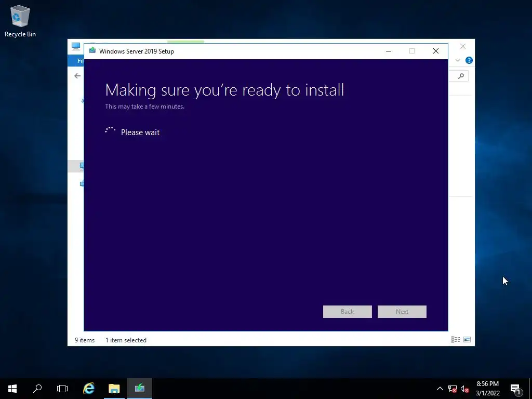Minimize the Windows Server 2019 Setup window

[389, 51]
